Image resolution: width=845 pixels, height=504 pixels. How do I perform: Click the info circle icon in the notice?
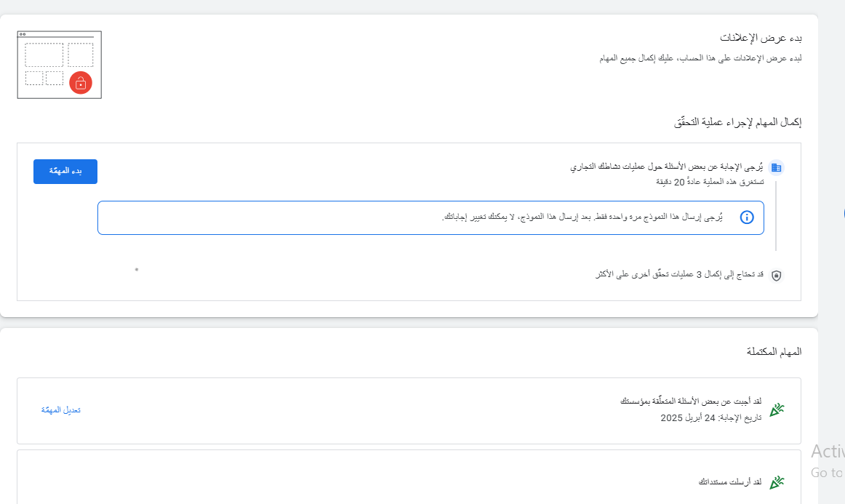pos(747,217)
